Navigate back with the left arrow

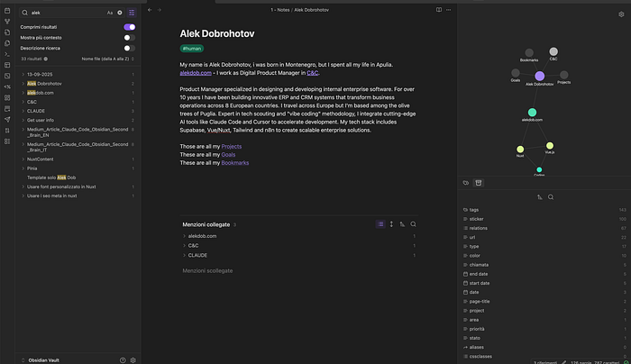tap(150, 10)
